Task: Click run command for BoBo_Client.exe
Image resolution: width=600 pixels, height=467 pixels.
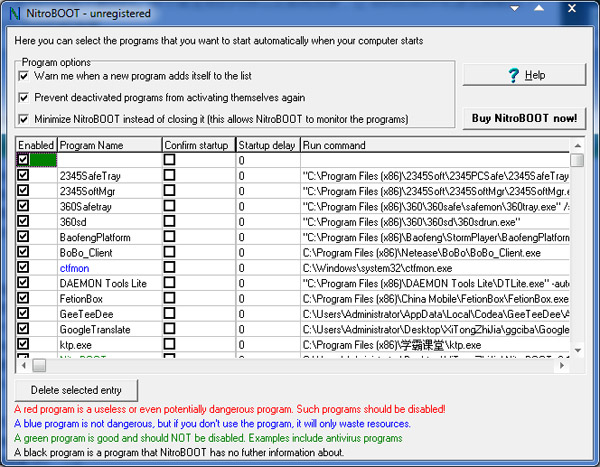Action: tap(422, 253)
